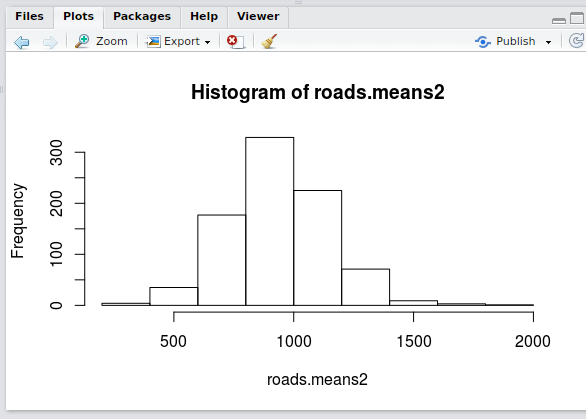Click the Export image icon
Screen dimensions: 586x419
pos(153,41)
